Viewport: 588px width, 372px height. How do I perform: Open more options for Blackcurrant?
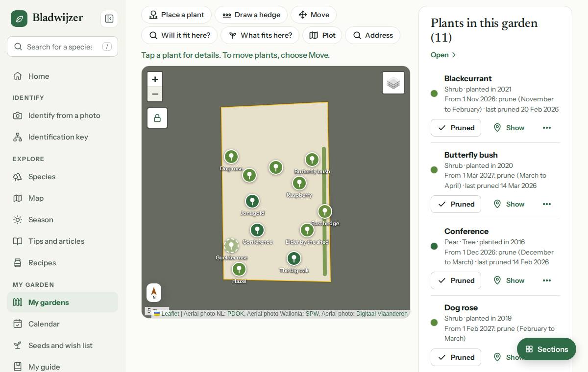point(547,128)
